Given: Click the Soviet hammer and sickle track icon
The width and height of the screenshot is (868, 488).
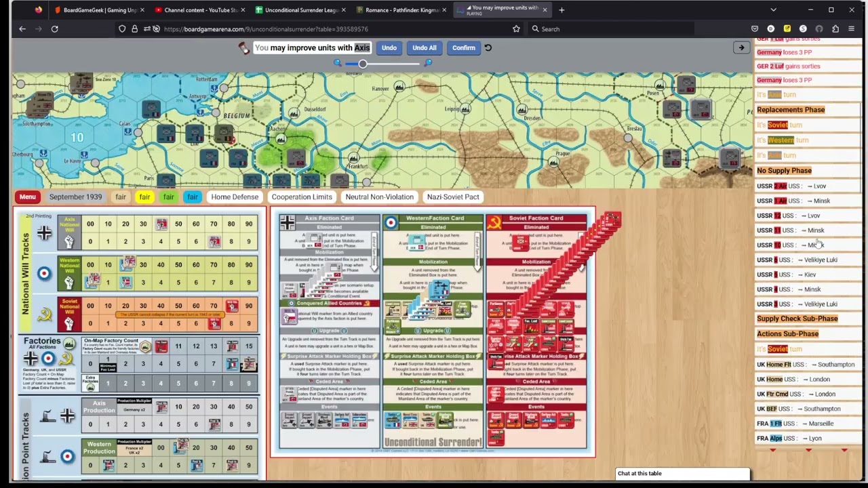Looking at the screenshot, I should [x=44, y=315].
